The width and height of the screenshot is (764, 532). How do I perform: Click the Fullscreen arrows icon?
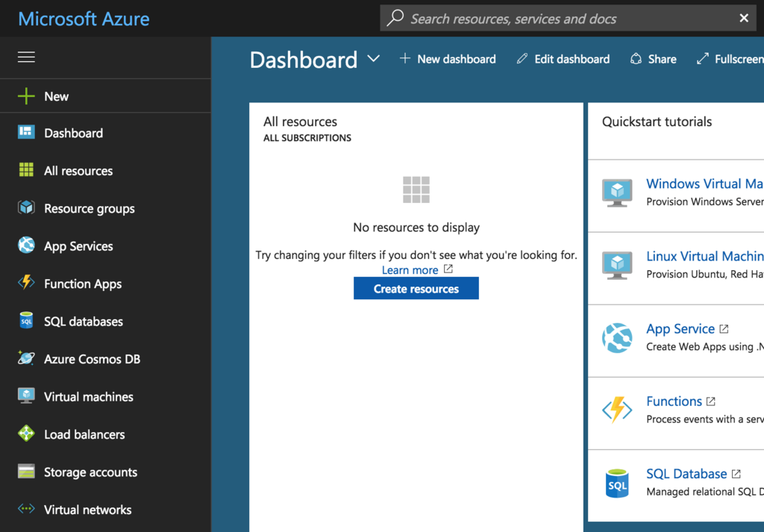pos(703,58)
